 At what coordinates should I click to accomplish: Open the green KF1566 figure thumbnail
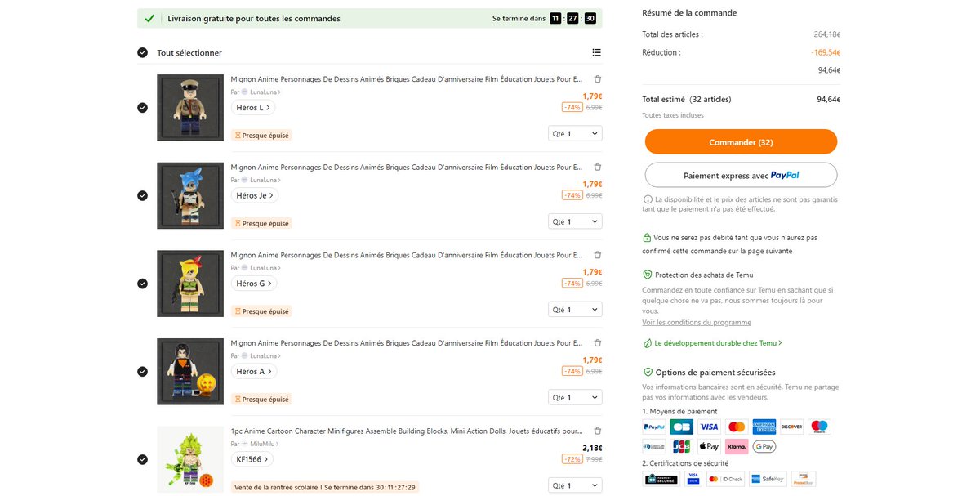(x=190, y=459)
